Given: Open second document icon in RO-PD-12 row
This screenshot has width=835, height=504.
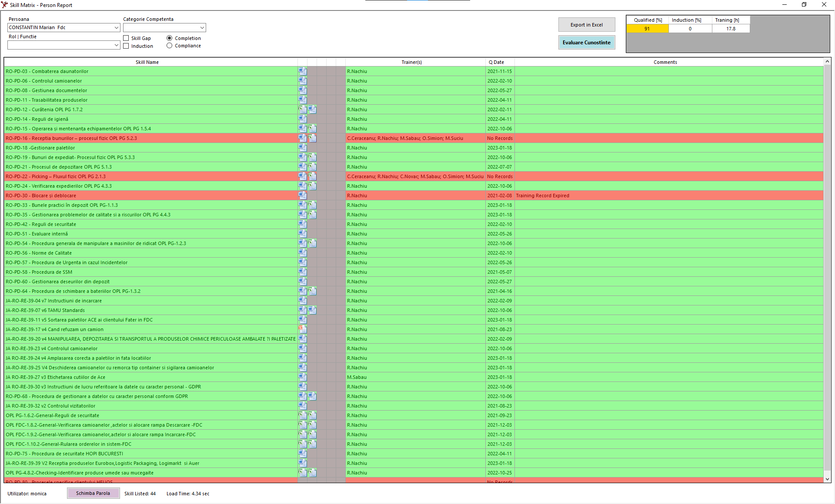Looking at the screenshot, I should coord(312,109).
